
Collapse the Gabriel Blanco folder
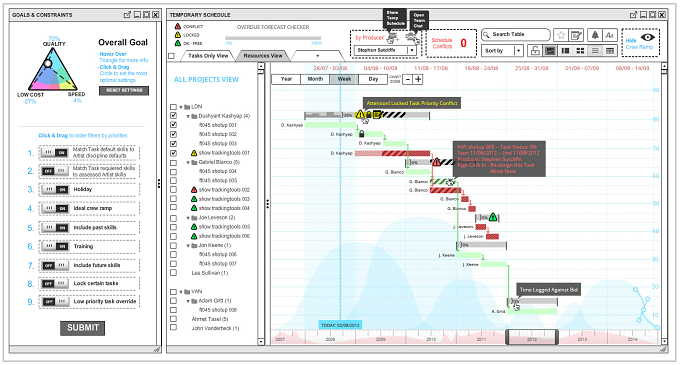188,162
